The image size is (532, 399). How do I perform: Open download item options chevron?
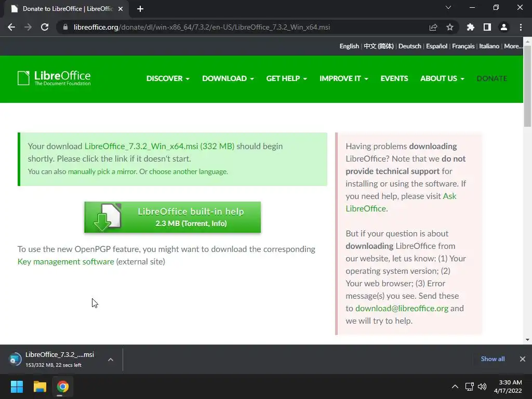[111, 360]
